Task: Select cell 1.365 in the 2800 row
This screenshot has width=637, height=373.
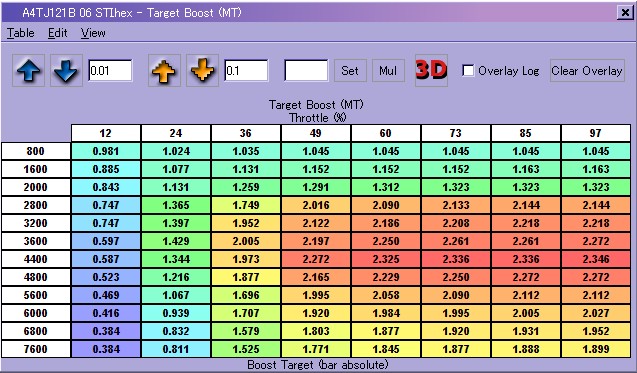Action: point(176,205)
